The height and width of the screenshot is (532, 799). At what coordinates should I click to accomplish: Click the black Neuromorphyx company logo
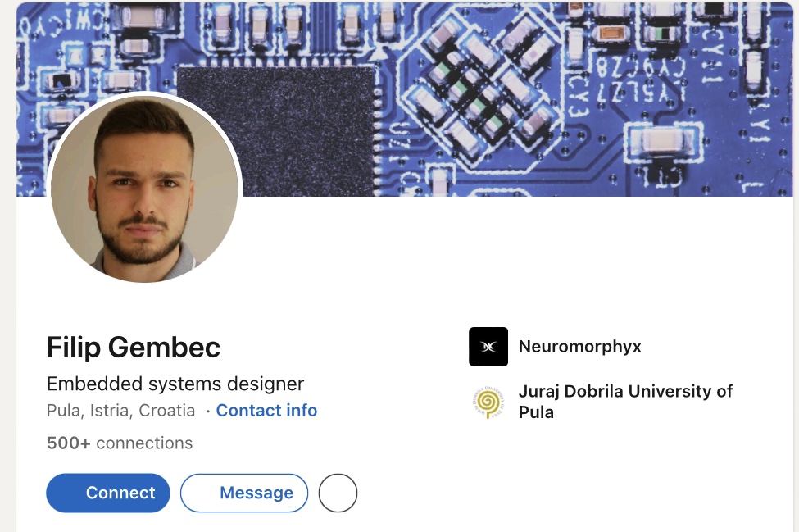(x=488, y=347)
